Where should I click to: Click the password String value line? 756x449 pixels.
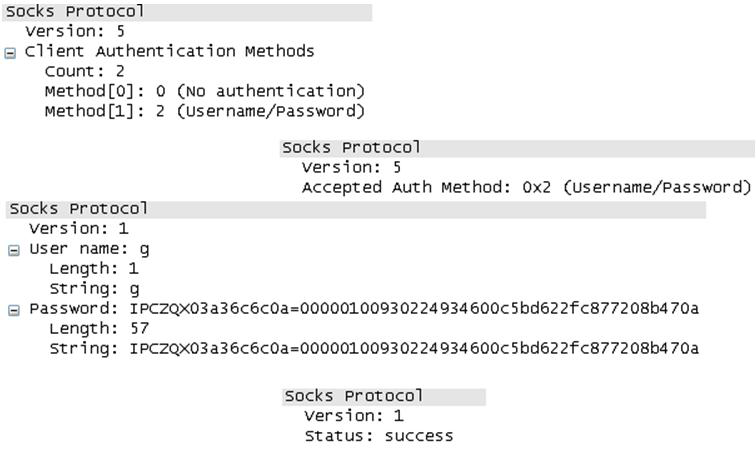click(x=374, y=348)
